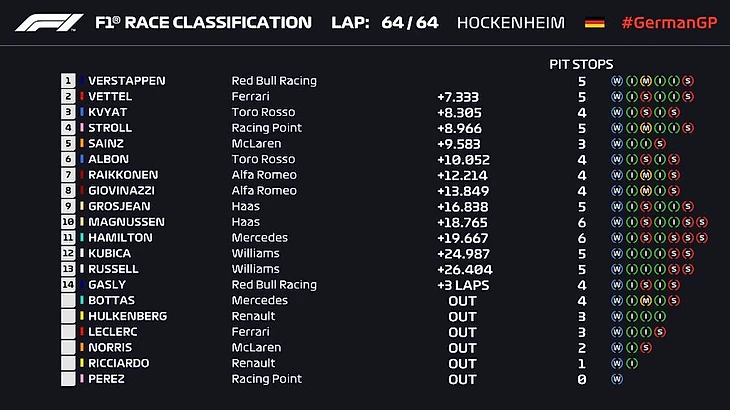
Task: Click Bottas's yellow medium tyre icon
Action: 645,300
